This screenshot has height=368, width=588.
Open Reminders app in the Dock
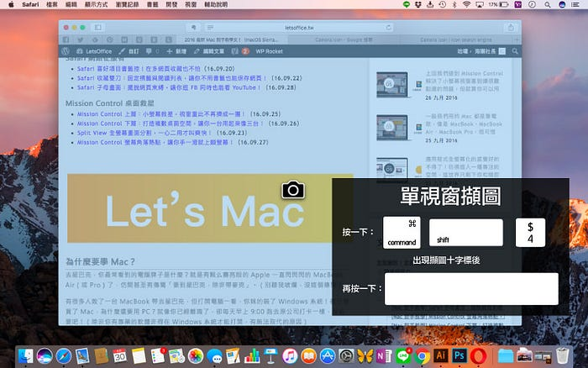click(158, 355)
